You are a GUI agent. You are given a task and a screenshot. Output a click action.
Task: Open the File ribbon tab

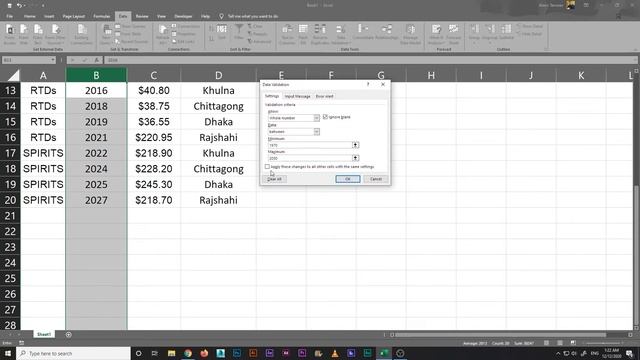[9, 16]
